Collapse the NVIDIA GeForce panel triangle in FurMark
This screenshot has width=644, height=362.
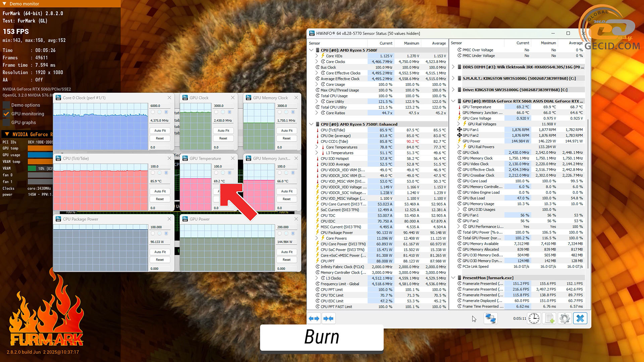7,134
